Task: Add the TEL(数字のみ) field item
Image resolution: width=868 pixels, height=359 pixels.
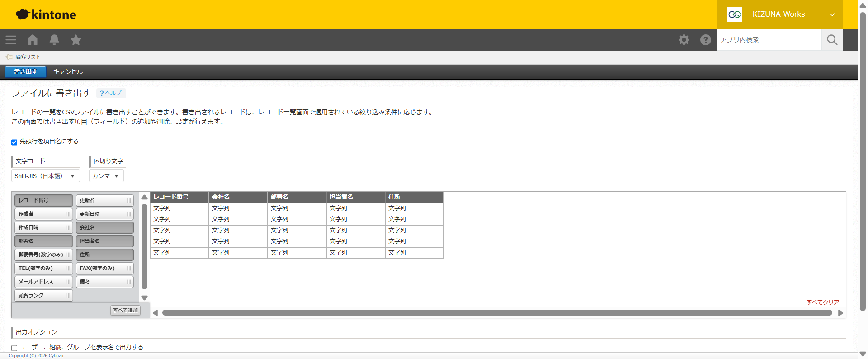Action: click(x=44, y=268)
